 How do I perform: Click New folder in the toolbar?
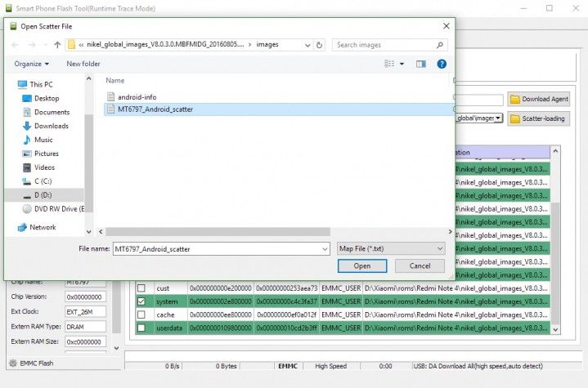[83, 64]
